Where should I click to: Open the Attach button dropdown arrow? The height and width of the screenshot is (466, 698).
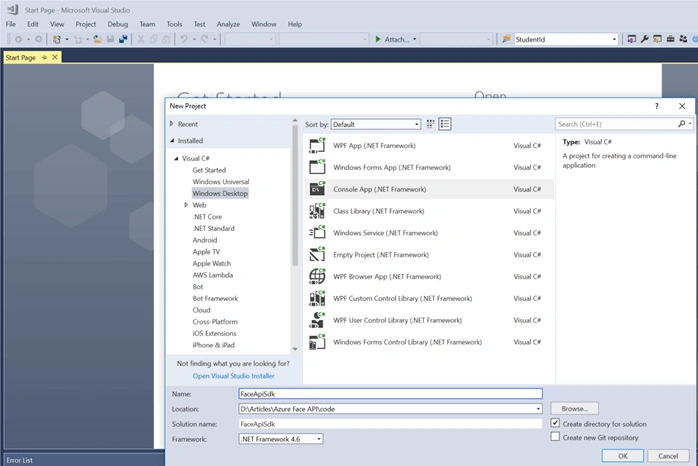(414, 39)
